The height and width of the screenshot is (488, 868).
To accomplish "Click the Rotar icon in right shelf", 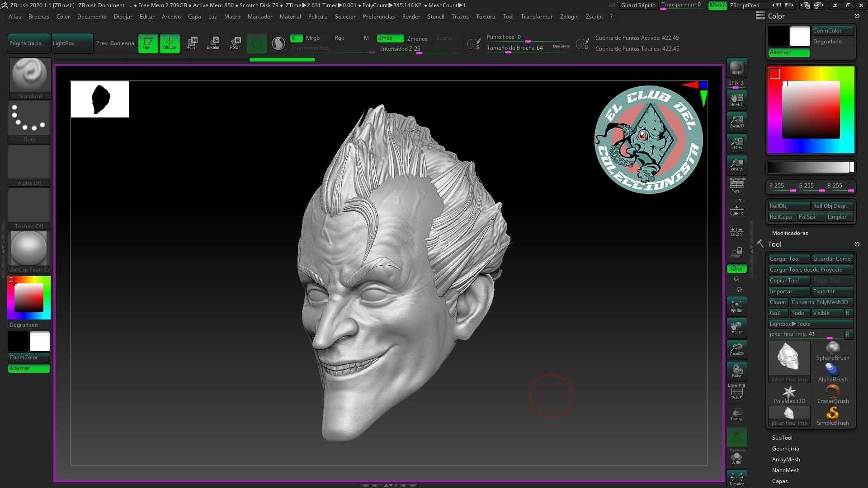I will 736,371.
